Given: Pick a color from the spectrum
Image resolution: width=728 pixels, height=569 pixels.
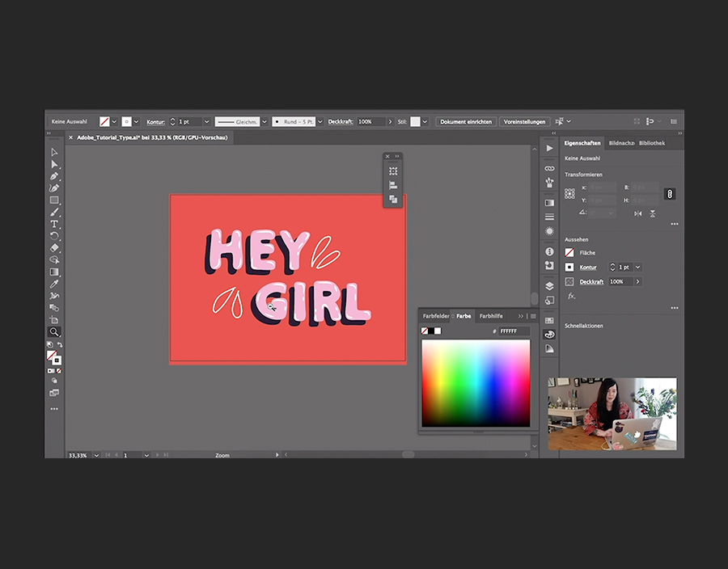Looking at the screenshot, I should click(476, 381).
